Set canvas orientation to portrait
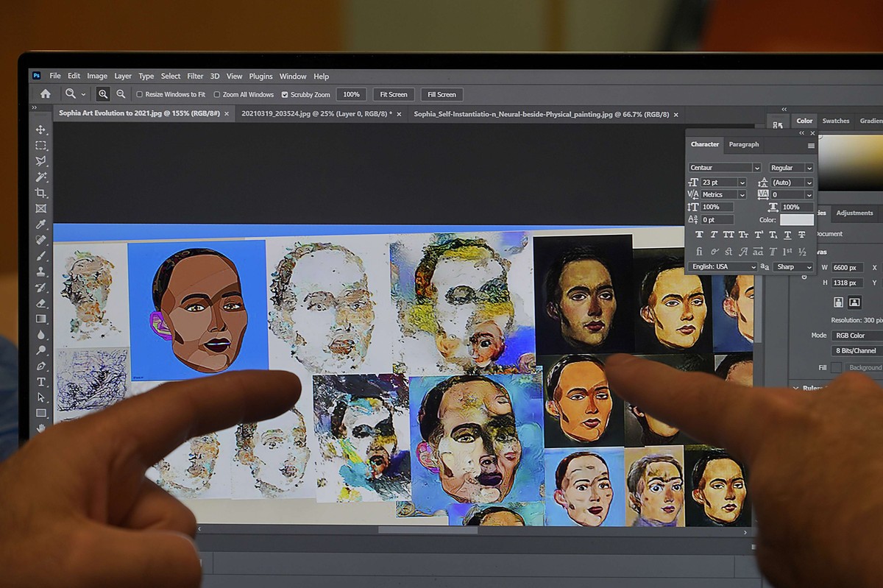The height and width of the screenshot is (588, 883). coord(839,302)
